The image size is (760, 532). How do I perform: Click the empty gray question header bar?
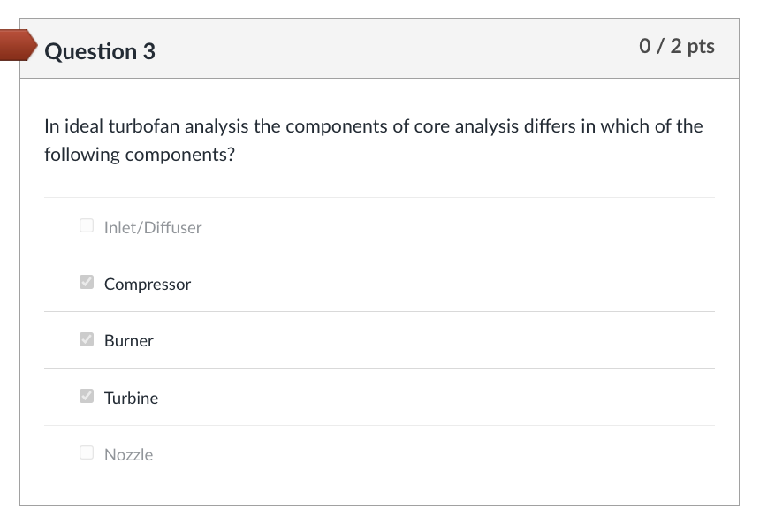tap(398, 49)
